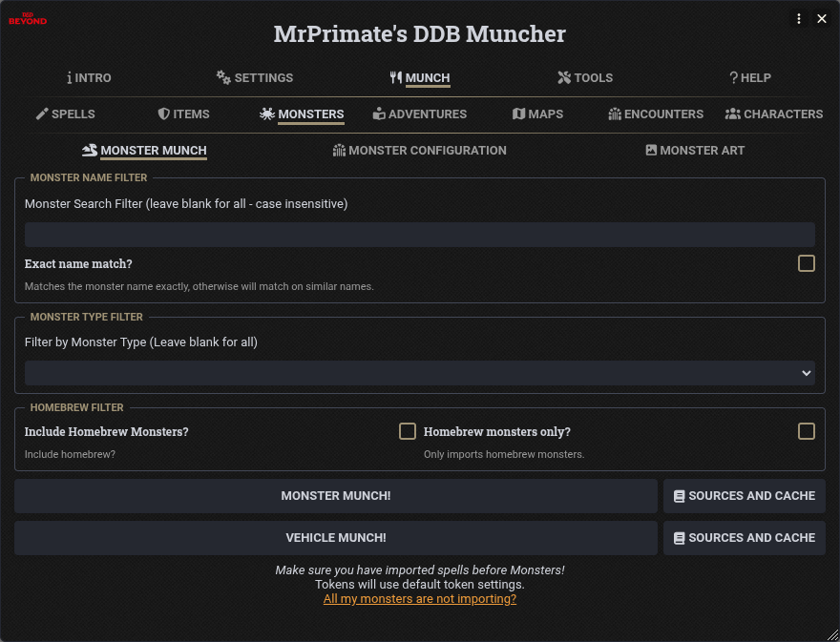Click the window resize grip corner
The width and height of the screenshot is (840, 642).
coord(832,635)
